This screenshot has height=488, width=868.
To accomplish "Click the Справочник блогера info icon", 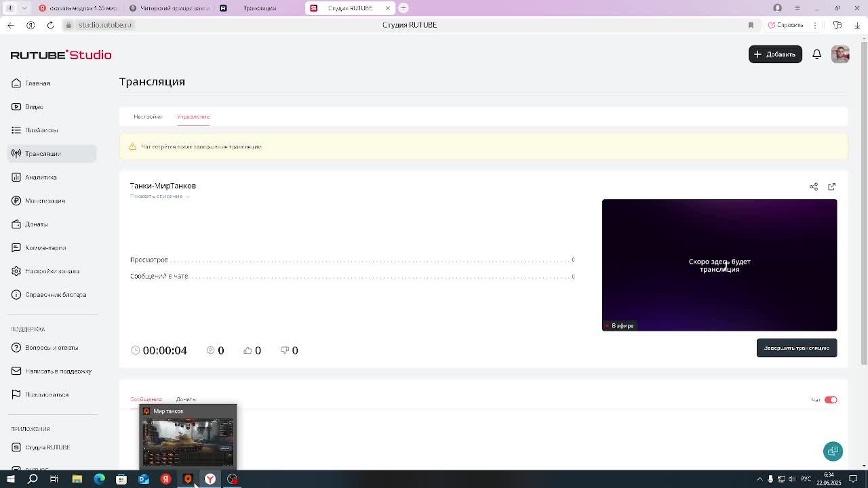I will tap(16, 295).
